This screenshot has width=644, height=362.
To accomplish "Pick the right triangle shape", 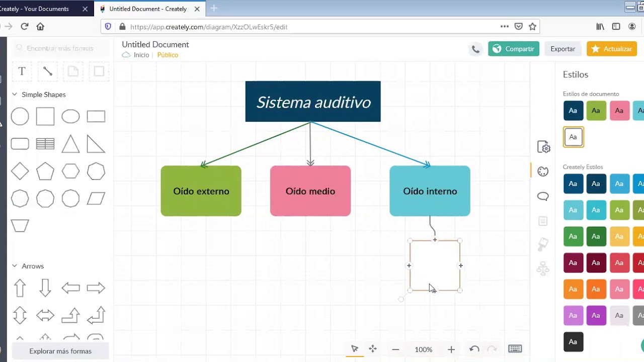I will click(x=96, y=144).
